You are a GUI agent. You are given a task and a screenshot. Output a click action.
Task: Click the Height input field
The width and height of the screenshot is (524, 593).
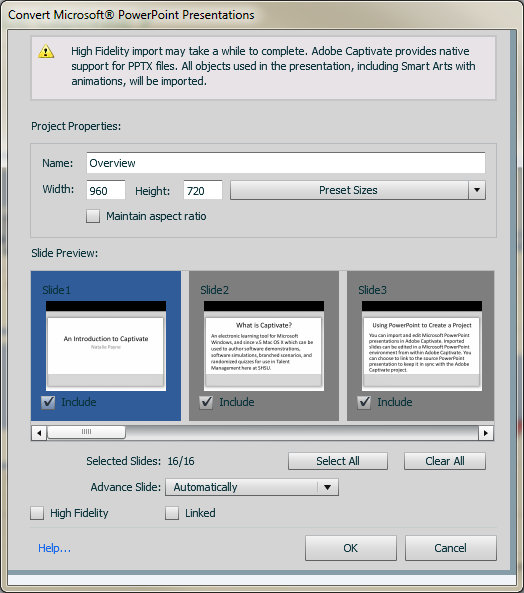coord(203,190)
